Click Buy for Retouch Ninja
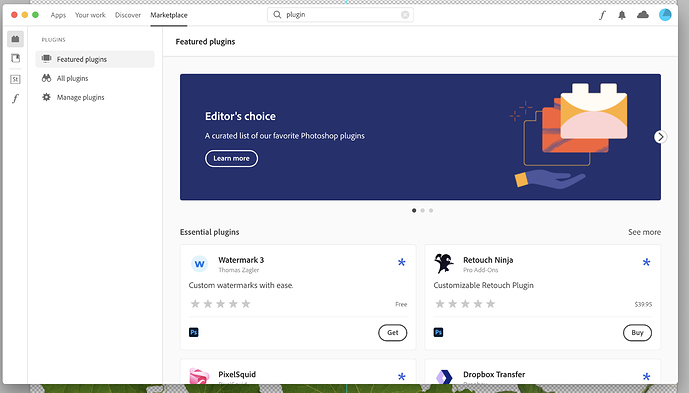This screenshot has height=393, width=689. [x=637, y=333]
